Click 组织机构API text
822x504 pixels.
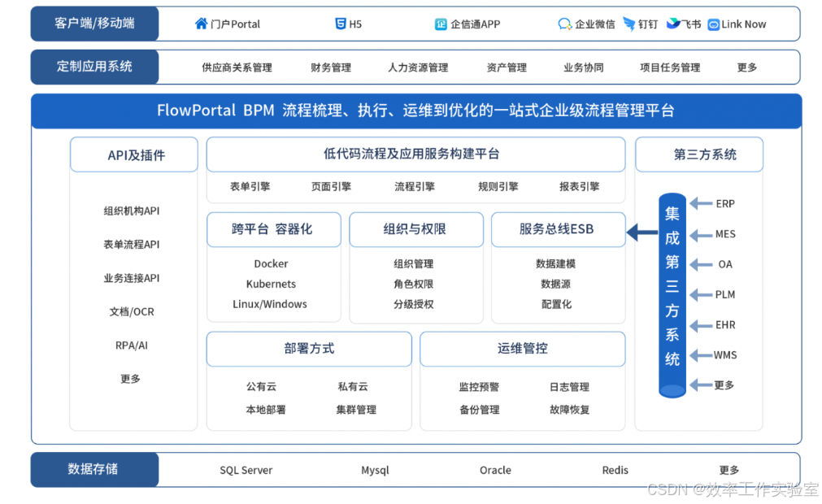tap(132, 211)
